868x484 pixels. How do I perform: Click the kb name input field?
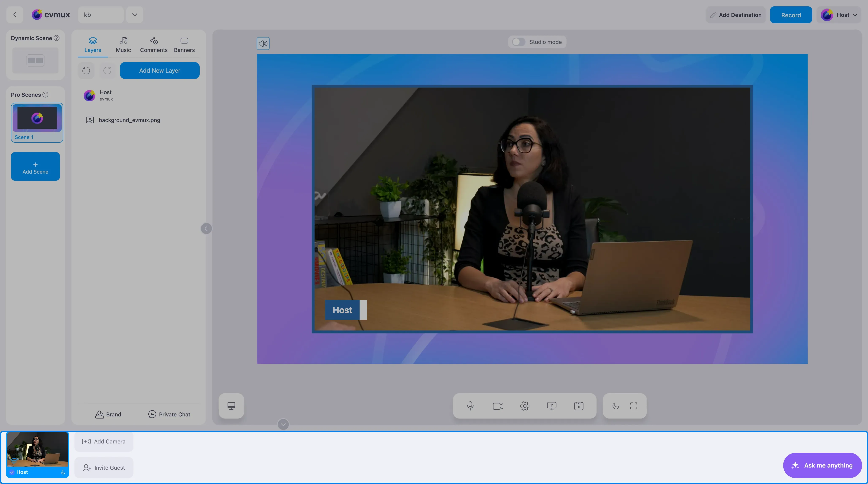pyautogui.click(x=101, y=15)
